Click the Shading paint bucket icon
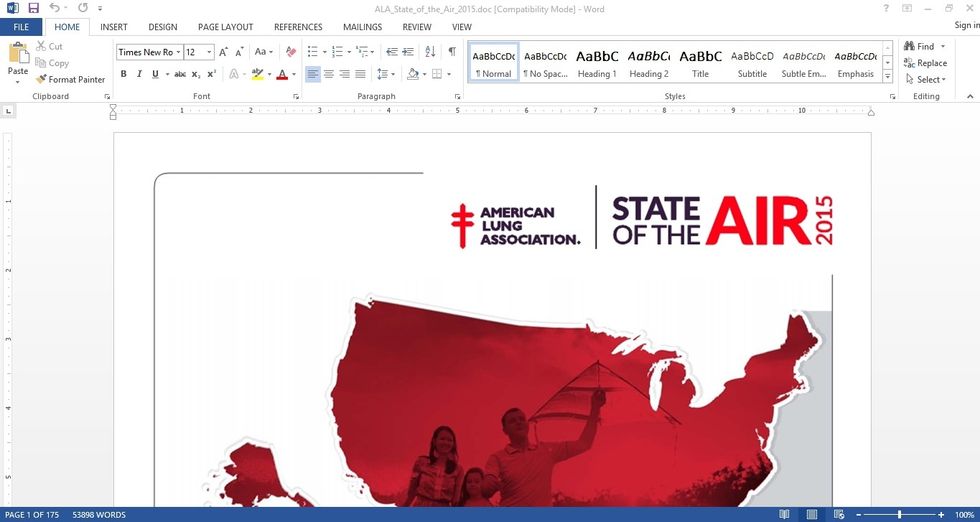Screen dimensions: 980x522 pos(412,74)
